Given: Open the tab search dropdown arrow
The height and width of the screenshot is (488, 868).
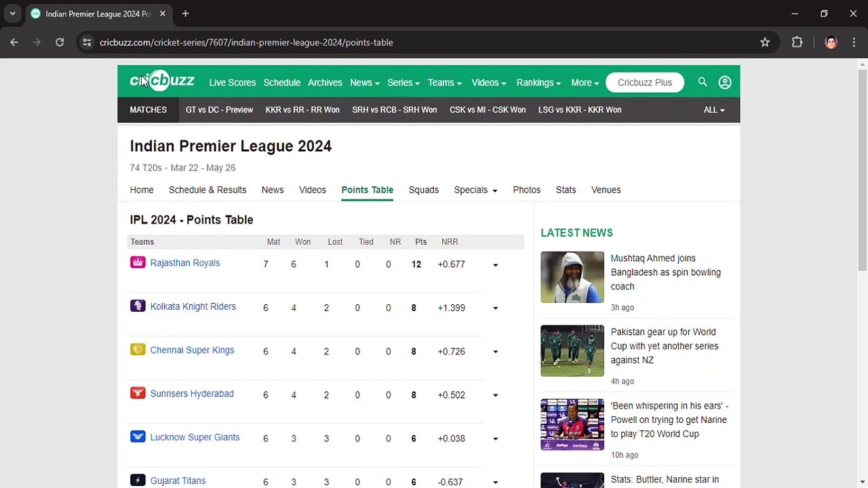Looking at the screenshot, I should click(12, 14).
